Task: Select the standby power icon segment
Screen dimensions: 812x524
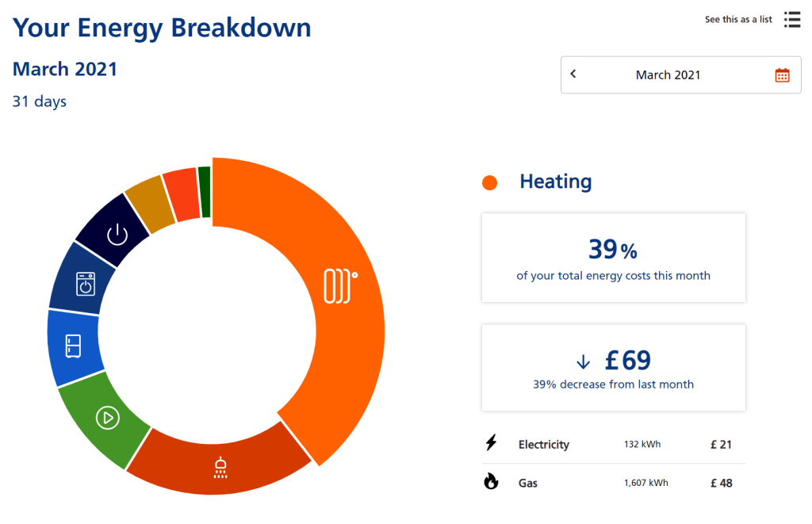Action: click(x=117, y=235)
